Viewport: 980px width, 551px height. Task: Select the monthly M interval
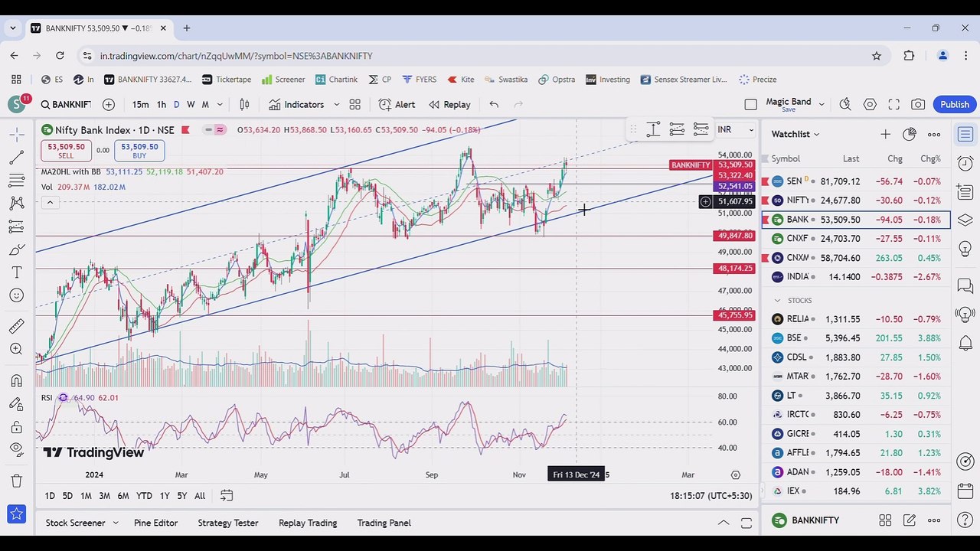[205, 105]
